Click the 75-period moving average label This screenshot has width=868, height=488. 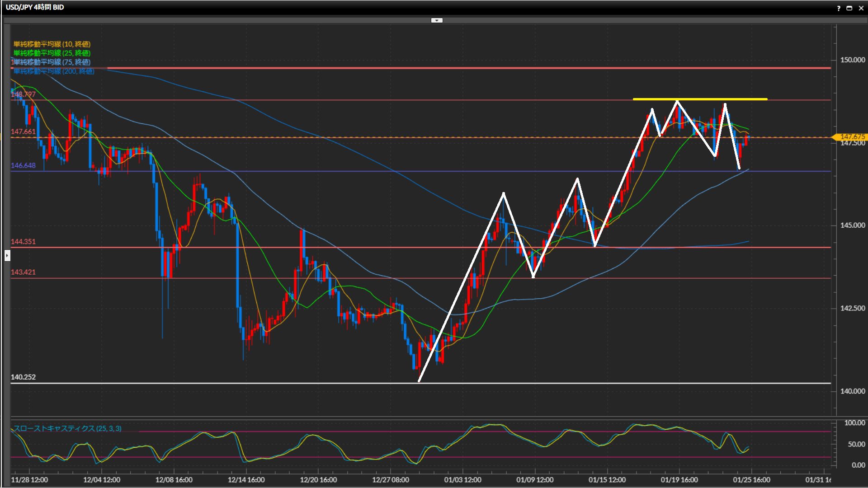coord(52,62)
